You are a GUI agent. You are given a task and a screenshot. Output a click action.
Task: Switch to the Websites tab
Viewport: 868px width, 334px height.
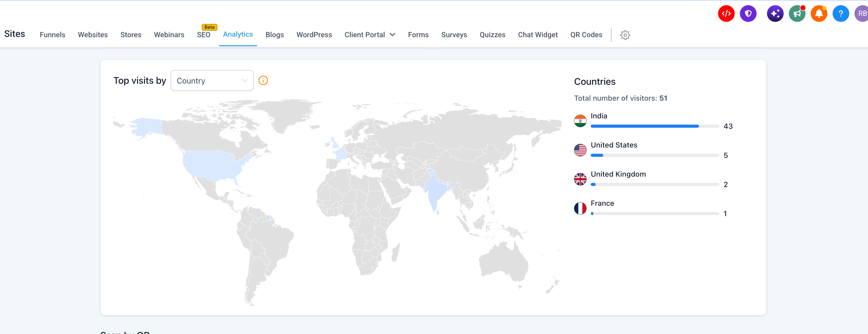[x=93, y=35]
